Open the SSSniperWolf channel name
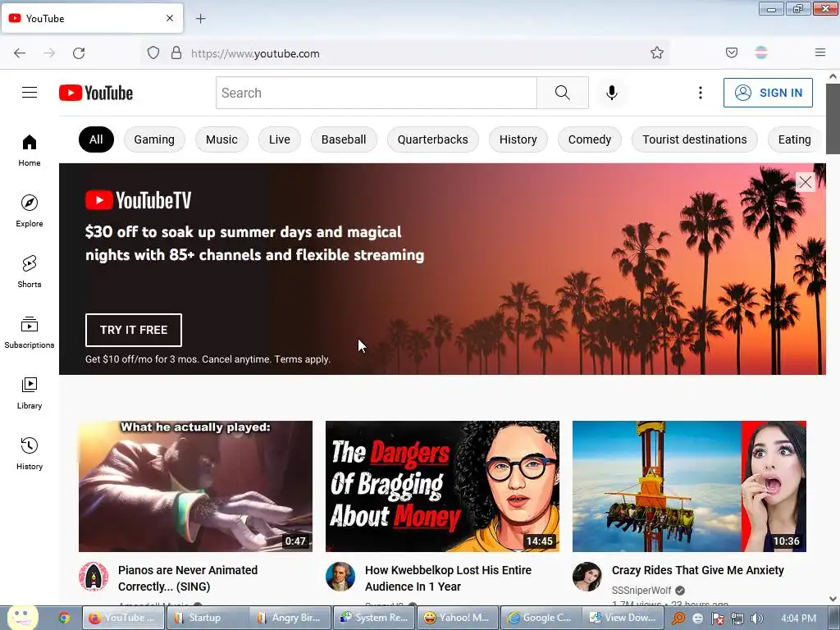Image resolution: width=840 pixels, height=630 pixels. 641,591
